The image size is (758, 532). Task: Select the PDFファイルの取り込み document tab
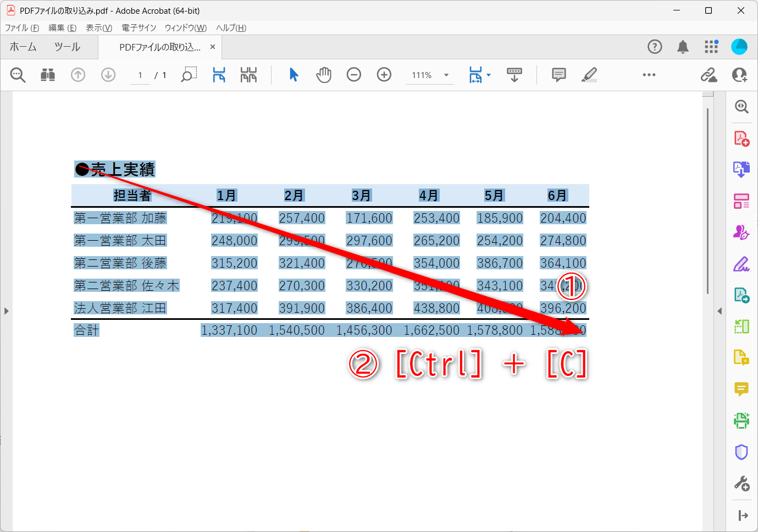point(159,47)
